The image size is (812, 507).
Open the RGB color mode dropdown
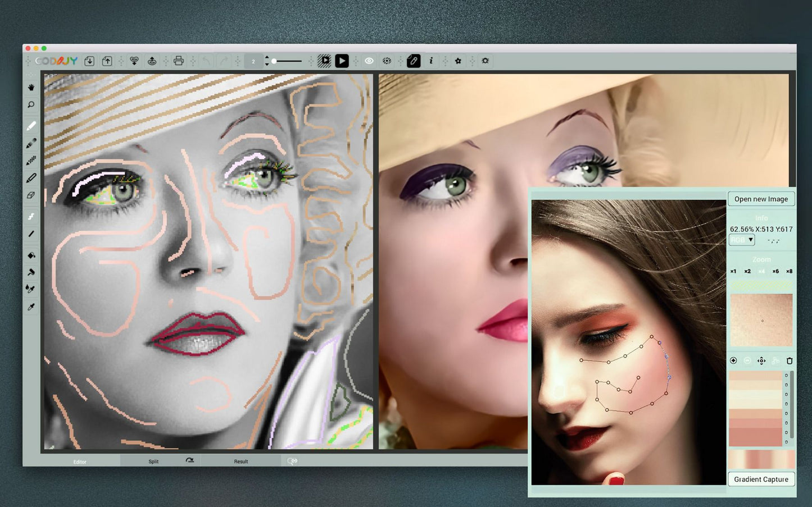coord(741,240)
